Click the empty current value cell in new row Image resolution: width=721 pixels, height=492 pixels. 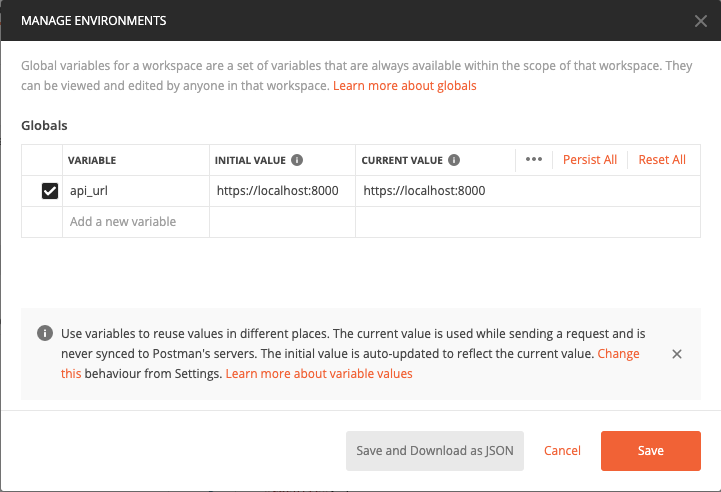[x=528, y=222]
